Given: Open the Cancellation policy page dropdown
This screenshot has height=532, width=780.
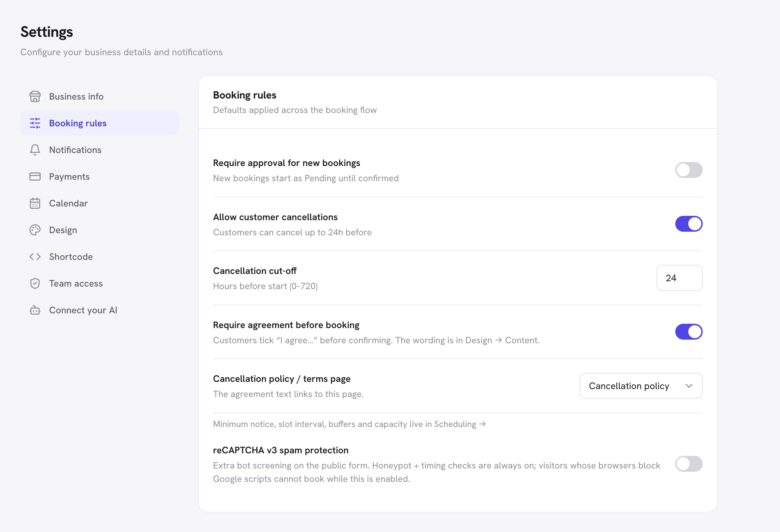Looking at the screenshot, I should coord(641,386).
